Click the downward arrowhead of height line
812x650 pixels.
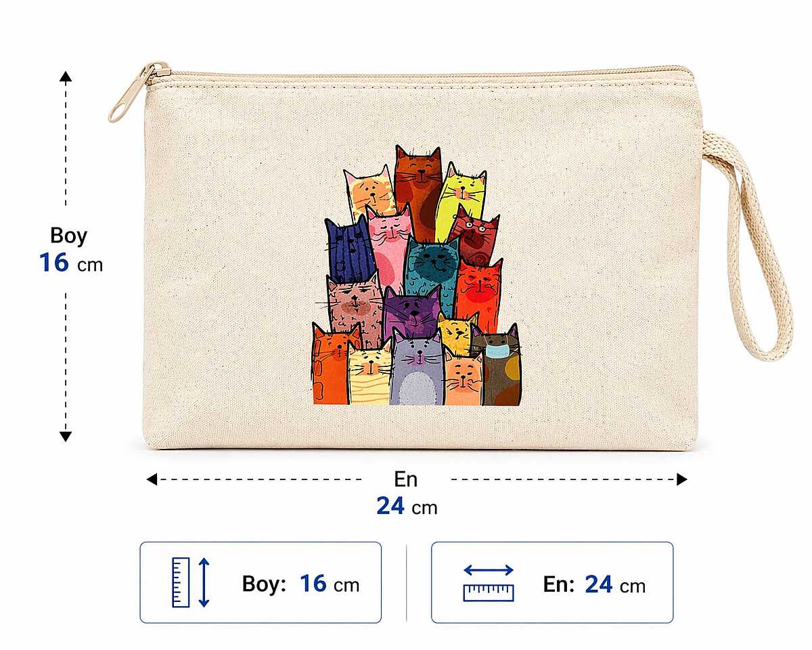(66, 436)
